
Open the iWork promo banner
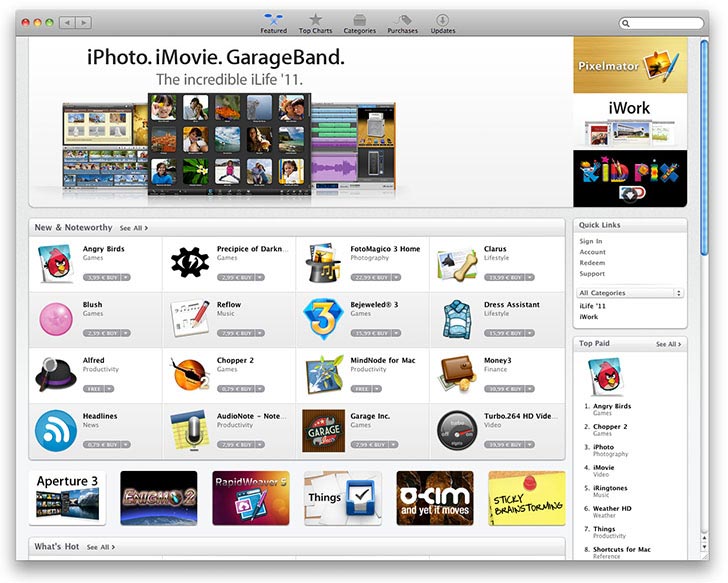point(630,122)
